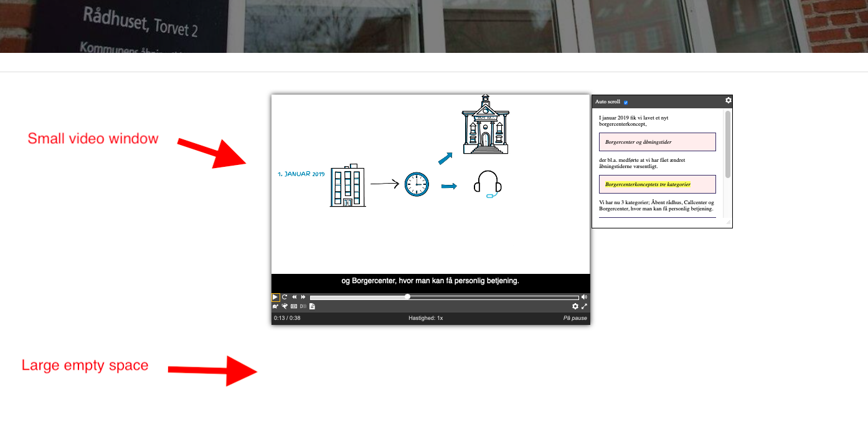Click the play button in video player

pyautogui.click(x=275, y=298)
